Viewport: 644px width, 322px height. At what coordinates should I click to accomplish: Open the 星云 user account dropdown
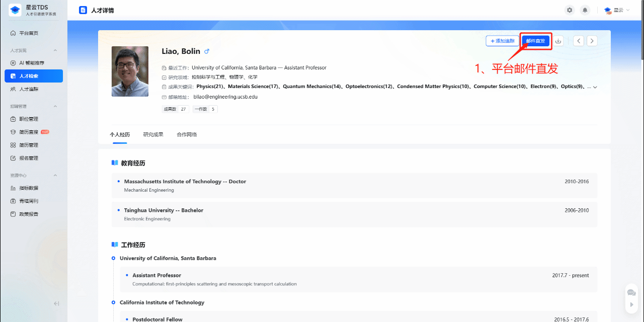point(617,10)
